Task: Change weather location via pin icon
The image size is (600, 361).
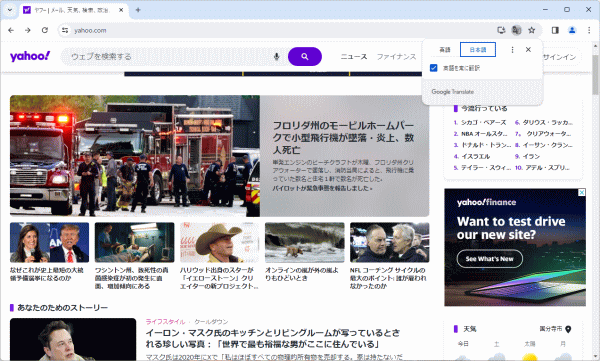Action: 568,329
